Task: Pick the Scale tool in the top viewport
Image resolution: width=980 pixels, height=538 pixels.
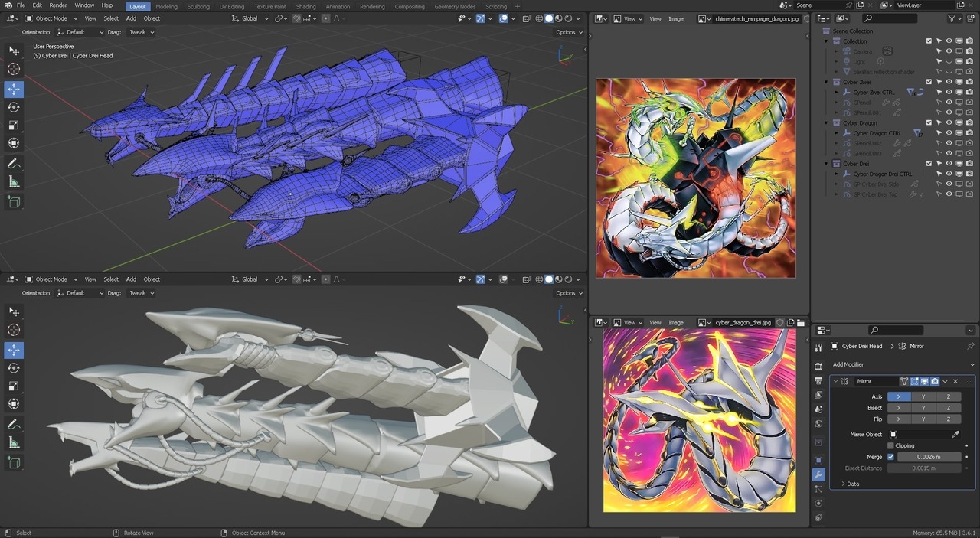Action: (14, 125)
